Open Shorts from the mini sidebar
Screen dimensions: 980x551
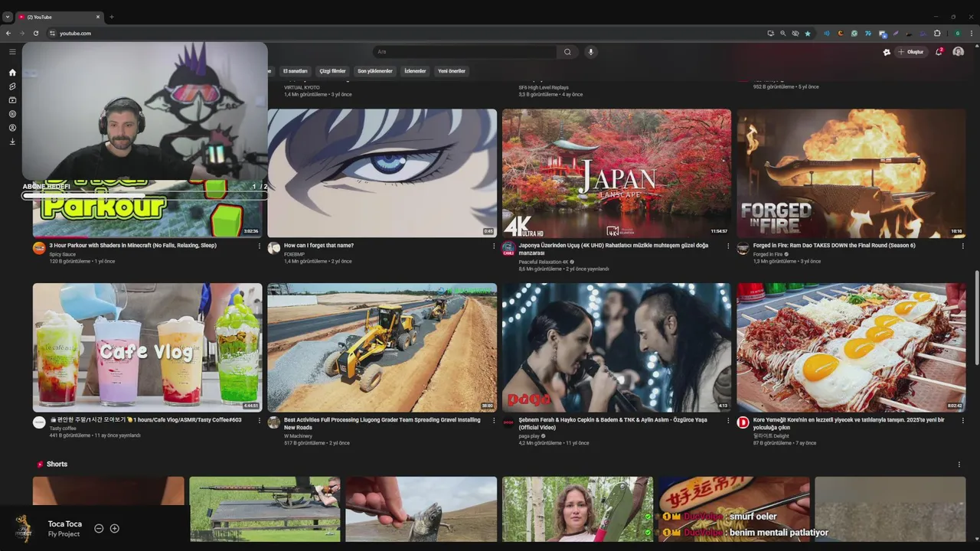click(x=12, y=86)
